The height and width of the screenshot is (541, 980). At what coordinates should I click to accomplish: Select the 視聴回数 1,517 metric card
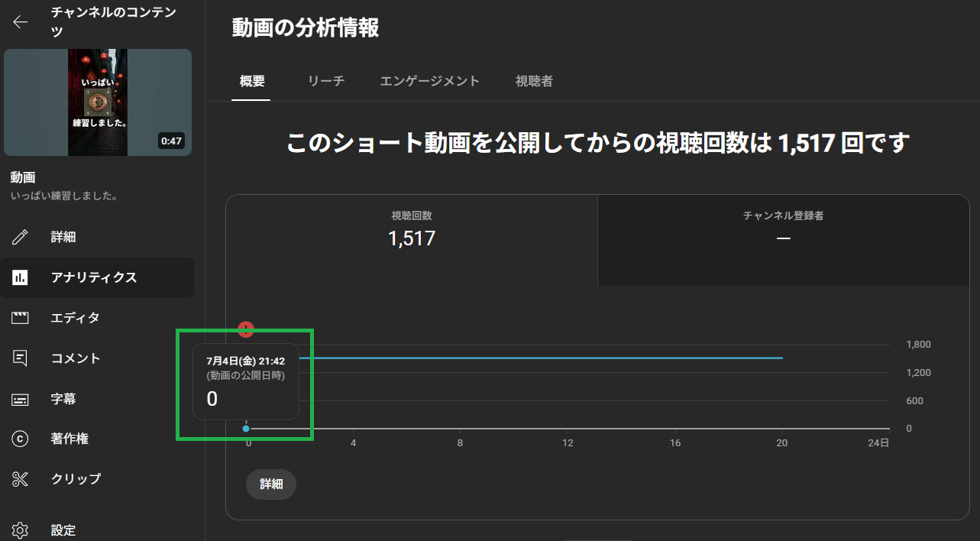click(x=412, y=240)
